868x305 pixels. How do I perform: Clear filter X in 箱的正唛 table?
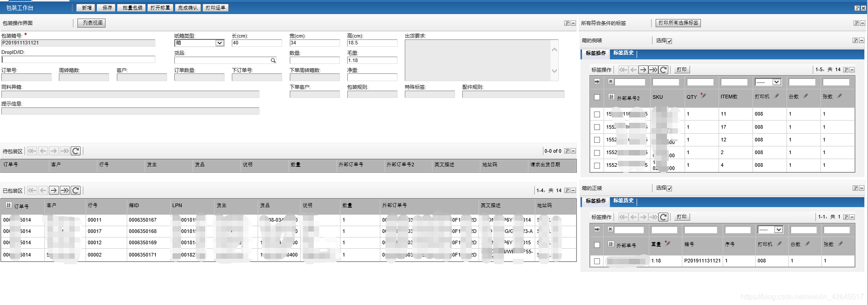[x=610, y=229]
